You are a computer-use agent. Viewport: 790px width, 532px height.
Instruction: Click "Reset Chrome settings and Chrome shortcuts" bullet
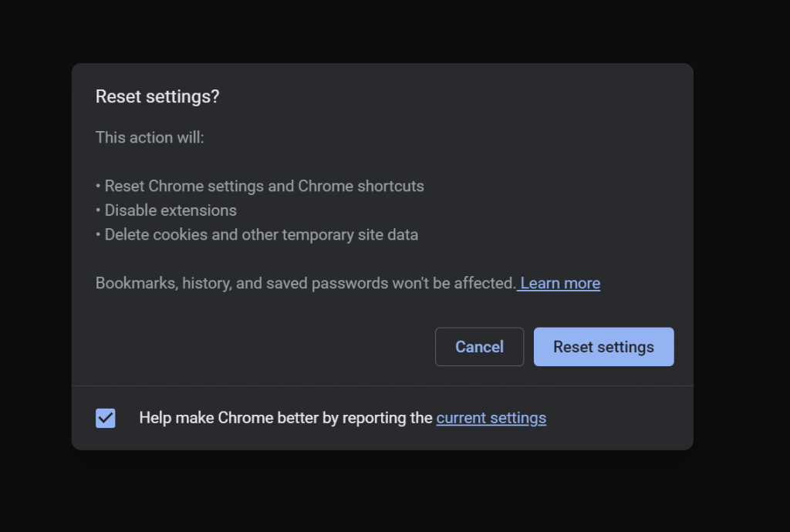pyautogui.click(x=260, y=187)
